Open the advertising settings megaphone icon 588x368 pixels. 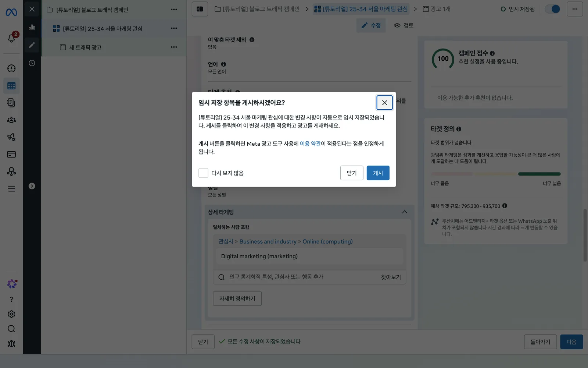click(11, 137)
